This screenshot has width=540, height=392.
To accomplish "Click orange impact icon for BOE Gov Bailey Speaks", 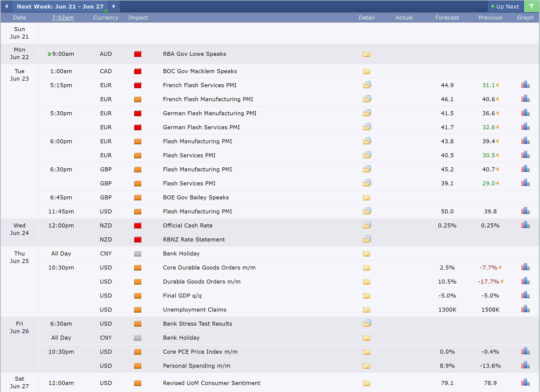I will [138, 197].
